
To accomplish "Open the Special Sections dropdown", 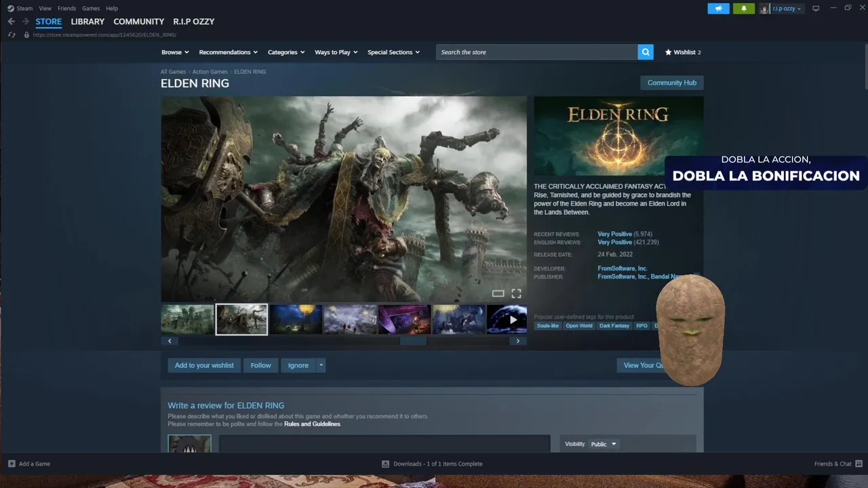I will (393, 52).
